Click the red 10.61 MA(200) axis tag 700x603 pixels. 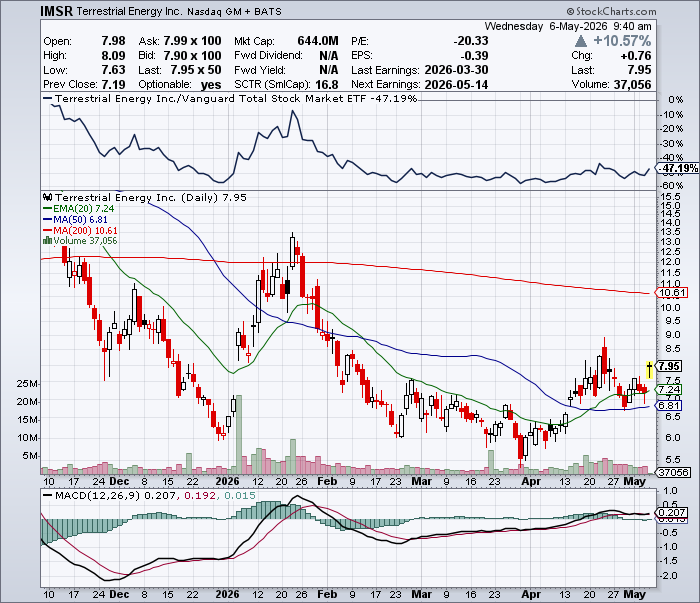click(x=673, y=293)
